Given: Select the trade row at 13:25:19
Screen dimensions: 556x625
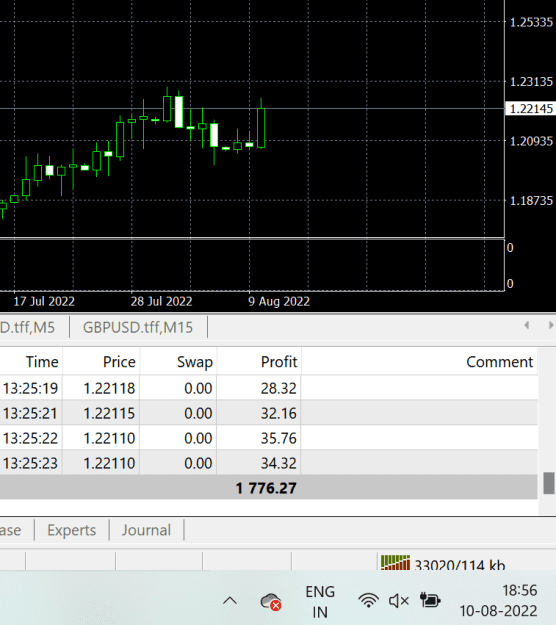Looking at the screenshot, I should 269,388.
